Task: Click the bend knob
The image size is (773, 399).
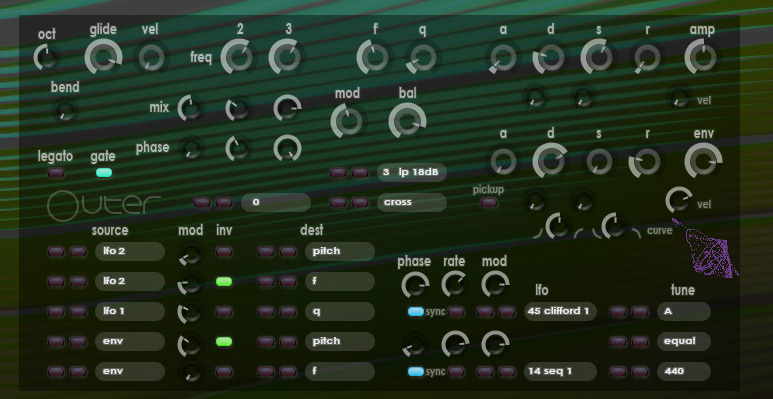Action: 65,111
